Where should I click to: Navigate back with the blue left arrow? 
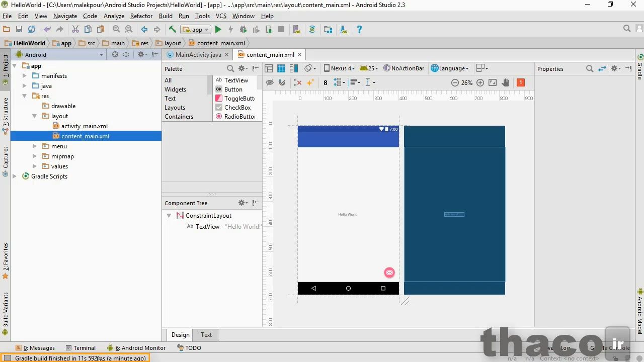(144, 30)
